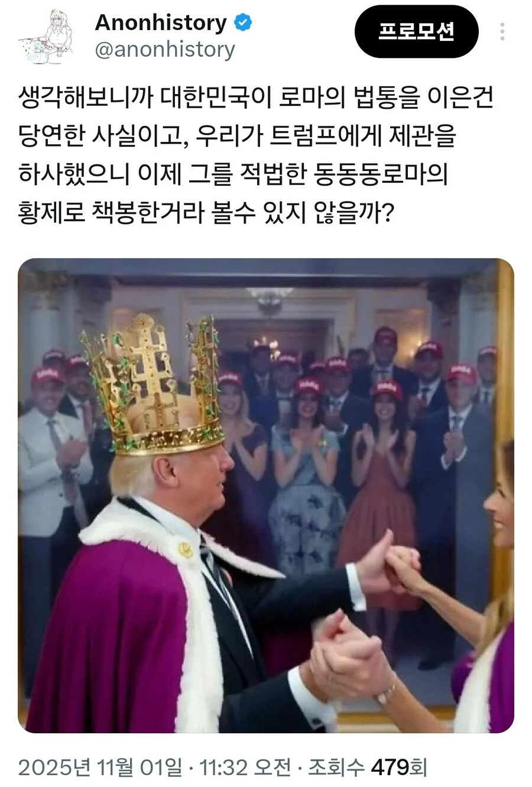Screen dimensions: 532x787
Task: Click the first line of tweet text
Action: coord(255,98)
